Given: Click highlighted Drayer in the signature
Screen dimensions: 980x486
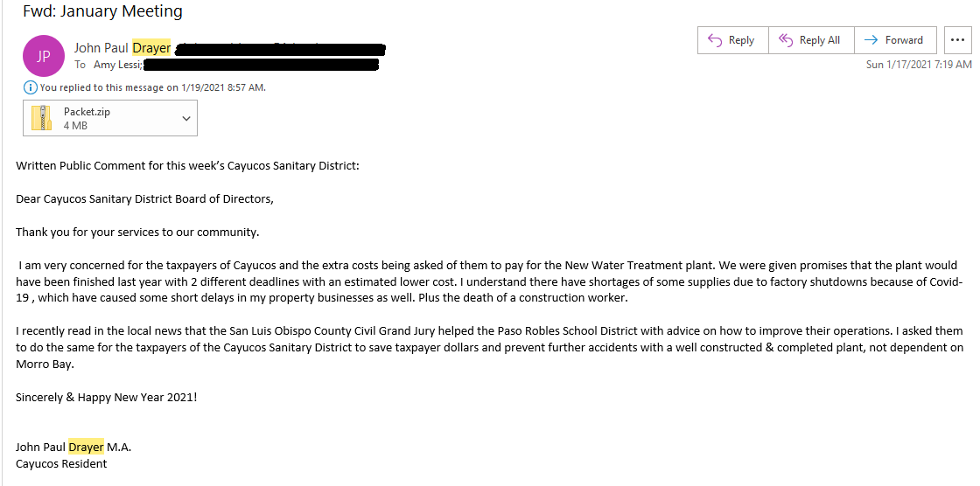Looking at the screenshot, I should coord(86,447).
